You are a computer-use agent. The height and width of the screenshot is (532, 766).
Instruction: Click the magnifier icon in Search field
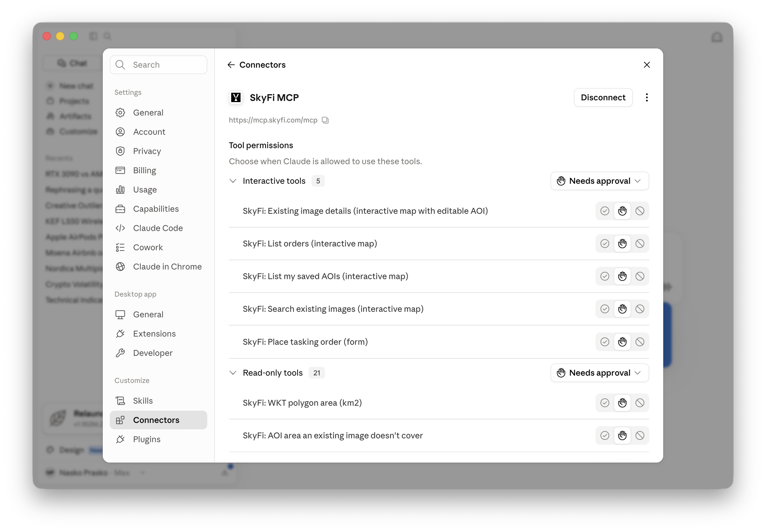click(120, 65)
